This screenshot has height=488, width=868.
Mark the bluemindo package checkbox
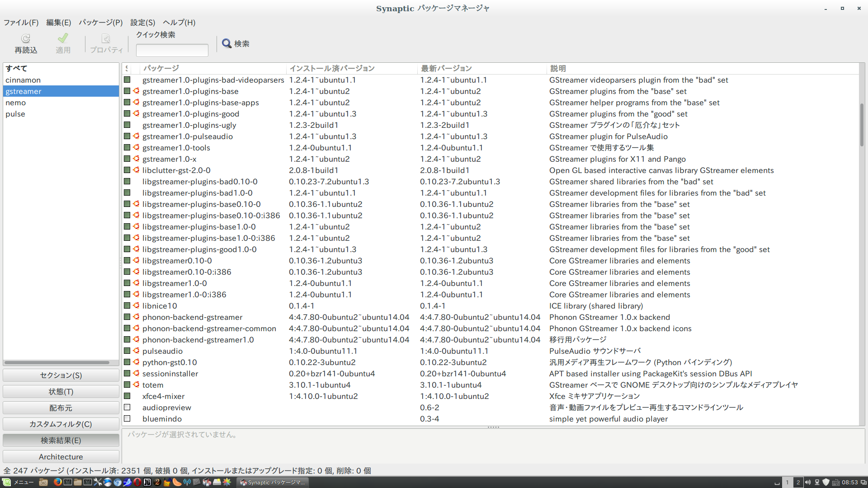coord(127,418)
